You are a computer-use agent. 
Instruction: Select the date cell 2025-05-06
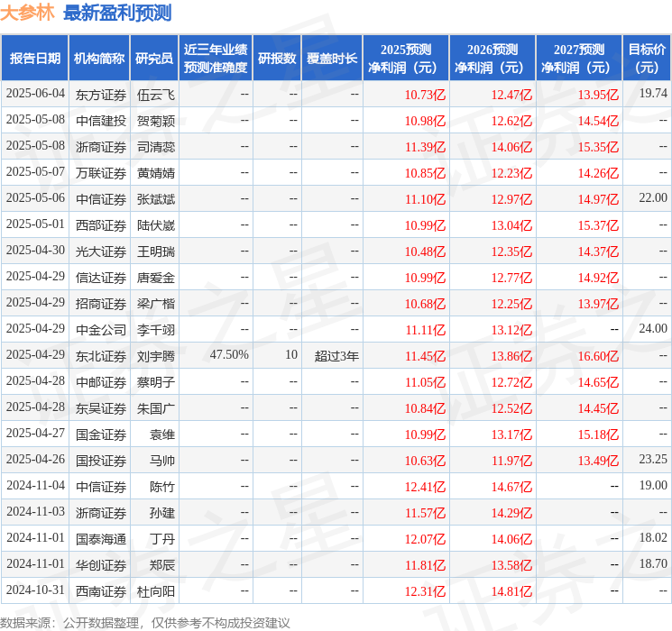tap(35, 198)
